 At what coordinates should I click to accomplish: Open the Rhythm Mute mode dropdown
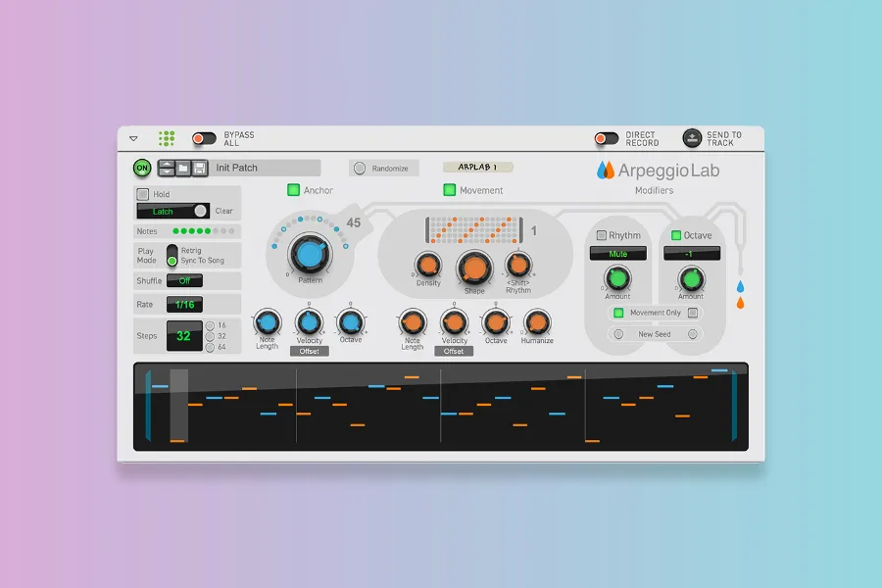pyautogui.click(x=617, y=253)
